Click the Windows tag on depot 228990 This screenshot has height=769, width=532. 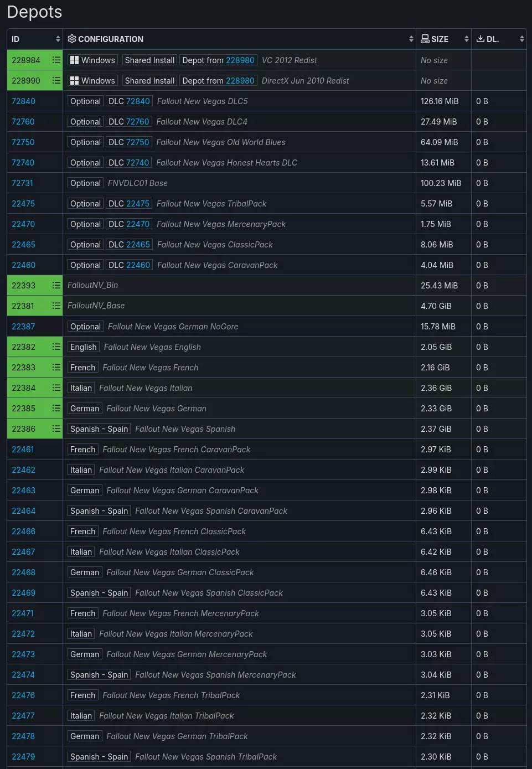[x=92, y=81]
